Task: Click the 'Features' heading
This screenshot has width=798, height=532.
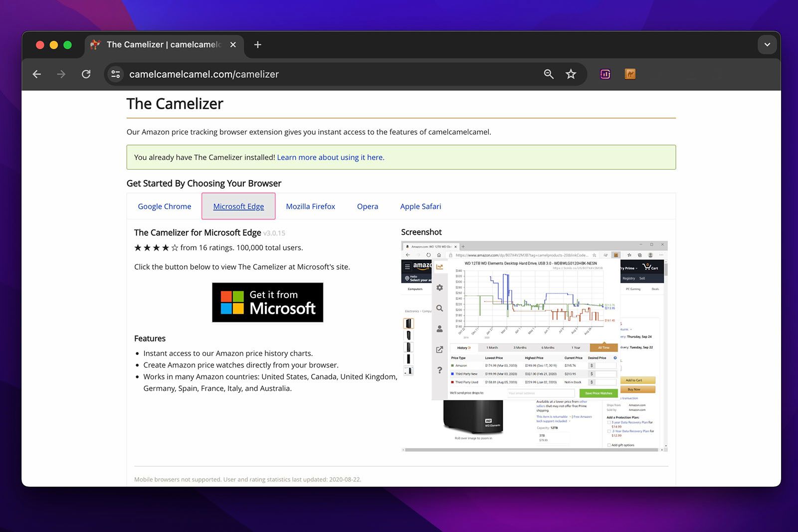Action: 150,339
